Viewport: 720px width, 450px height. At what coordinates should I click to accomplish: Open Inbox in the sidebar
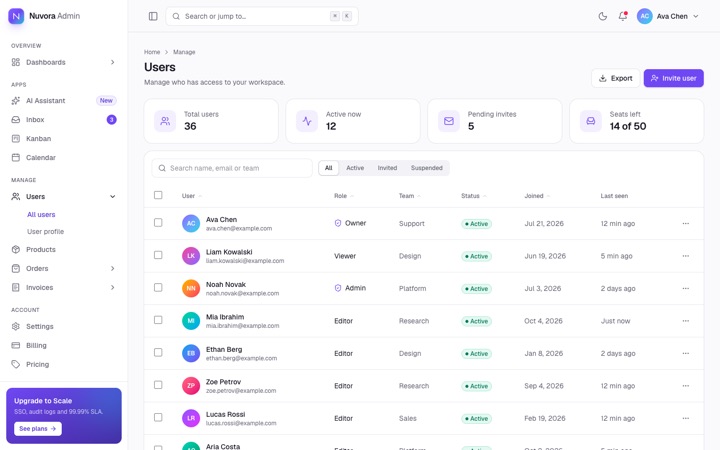tap(63, 119)
